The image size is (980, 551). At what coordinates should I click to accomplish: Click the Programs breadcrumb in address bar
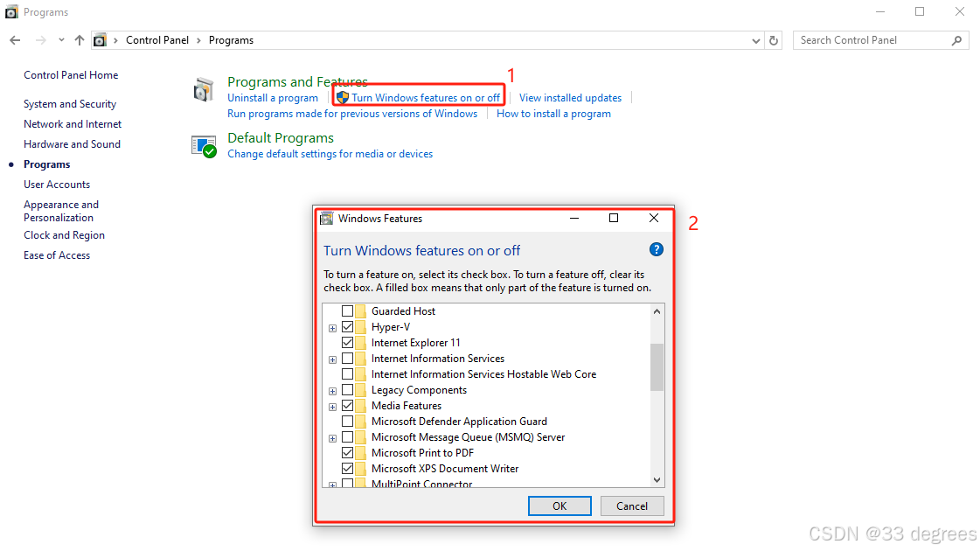[231, 40]
